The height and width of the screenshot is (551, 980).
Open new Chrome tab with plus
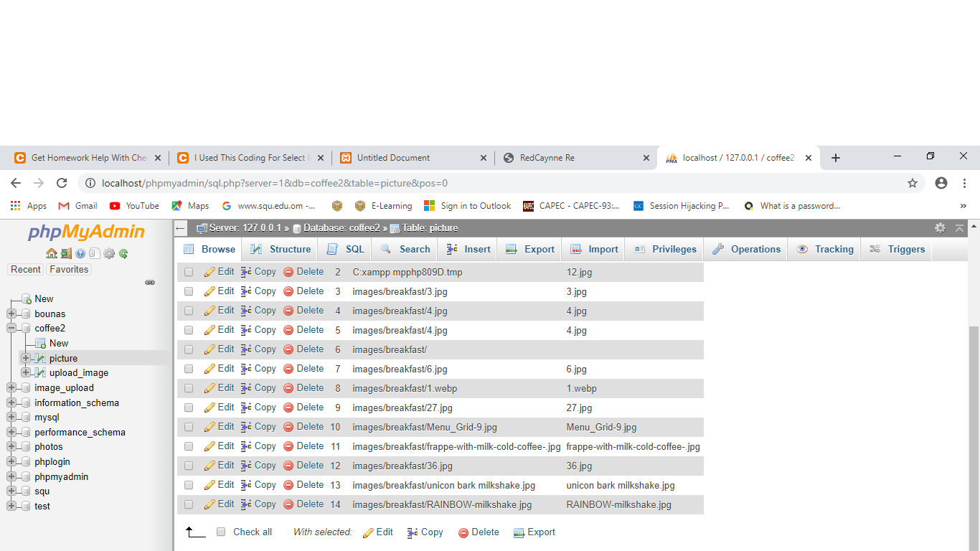pyautogui.click(x=835, y=158)
